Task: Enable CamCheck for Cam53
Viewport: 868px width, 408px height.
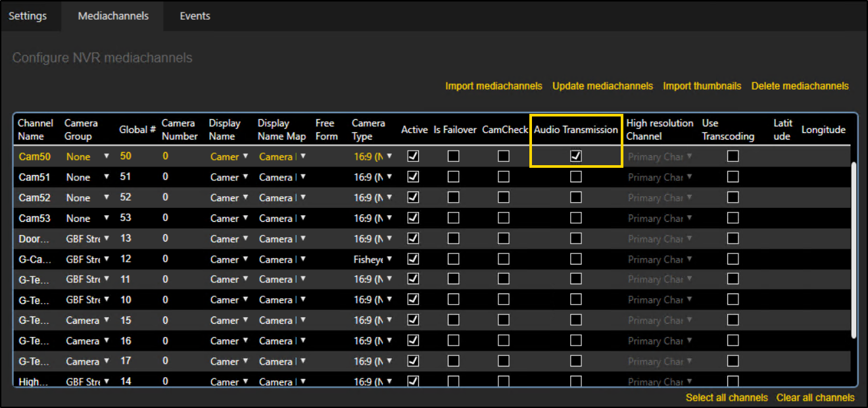Action: 503,218
